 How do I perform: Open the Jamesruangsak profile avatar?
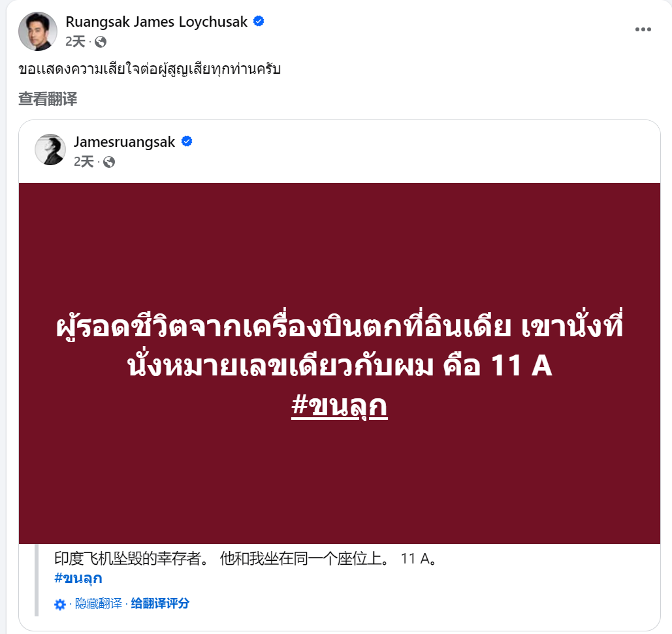pyautogui.click(x=50, y=150)
